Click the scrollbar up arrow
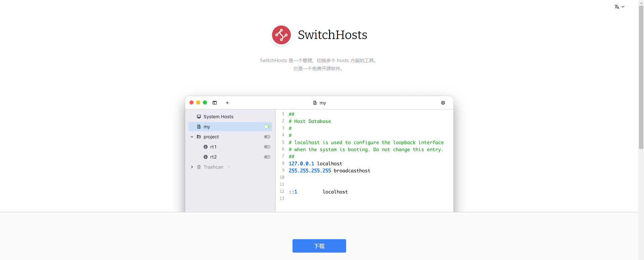This screenshot has width=644, height=260. (641, 3)
